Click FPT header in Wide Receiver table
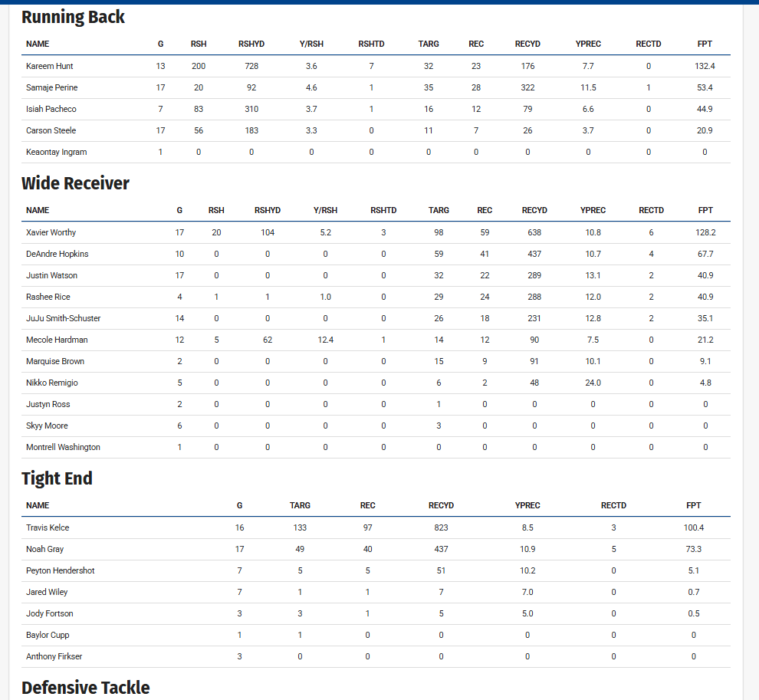Image resolution: width=759 pixels, height=700 pixels. tap(705, 211)
